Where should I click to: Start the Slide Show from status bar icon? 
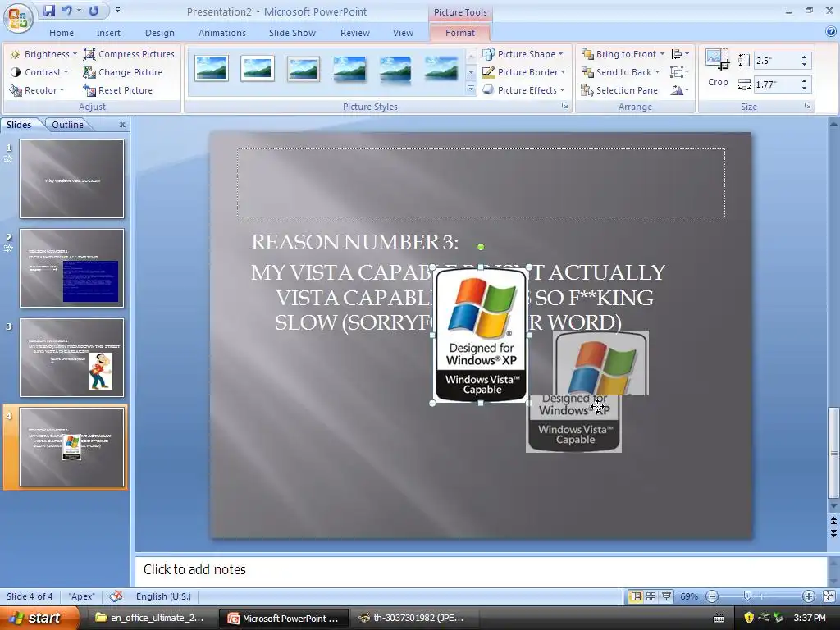point(666,596)
